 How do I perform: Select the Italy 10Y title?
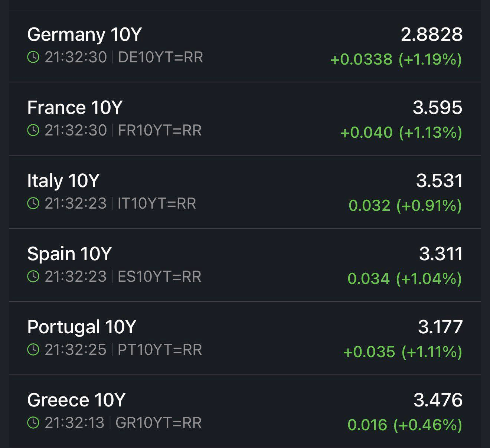pyautogui.click(x=63, y=181)
